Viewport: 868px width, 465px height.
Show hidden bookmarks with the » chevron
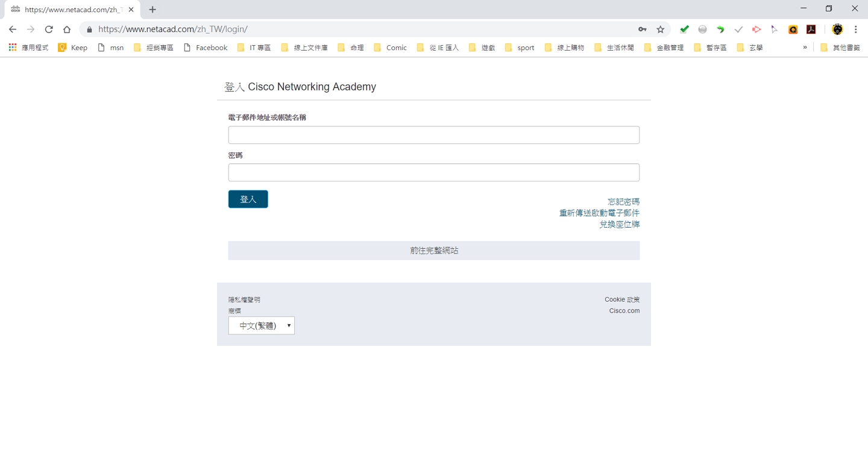(x=805, y=48)
